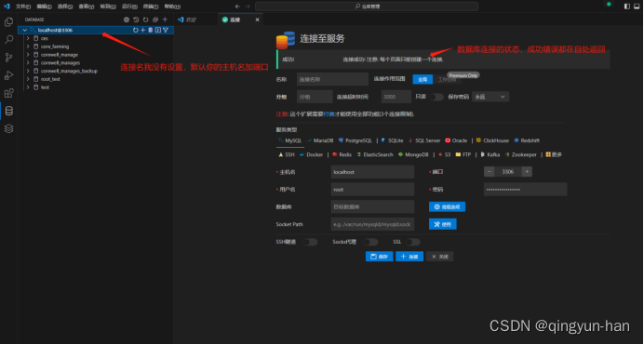Open the advanced options gear button

(448, 207)
